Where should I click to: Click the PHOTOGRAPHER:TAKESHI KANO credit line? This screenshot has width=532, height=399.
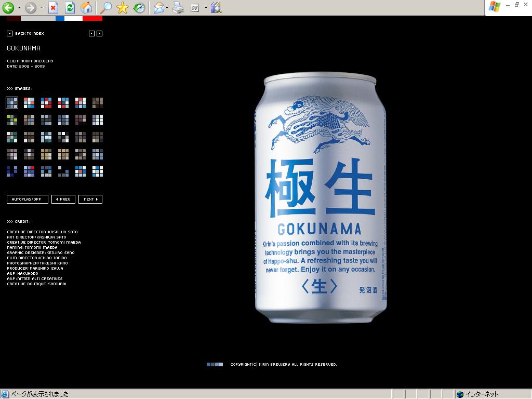tap(37, 263)
